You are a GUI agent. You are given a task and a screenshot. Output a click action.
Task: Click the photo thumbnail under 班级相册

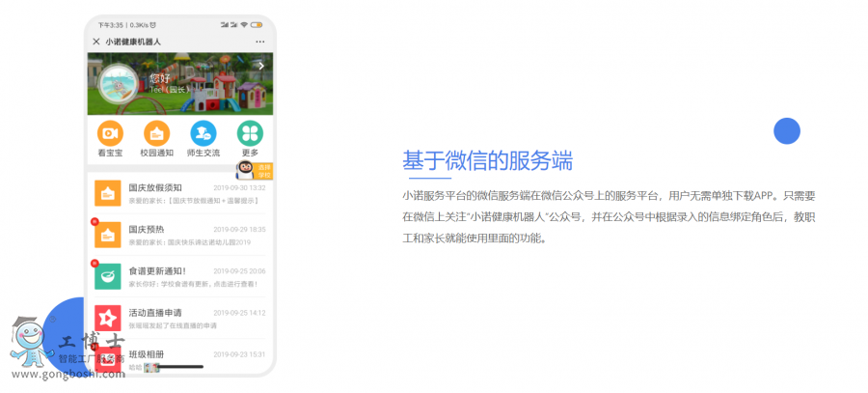(151, 368)
